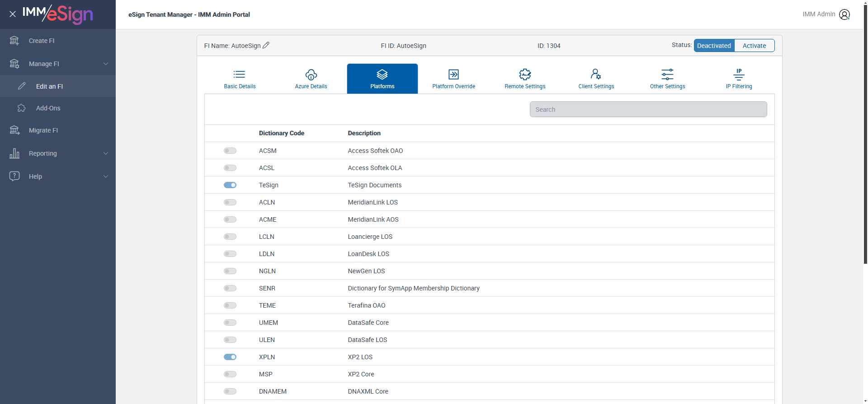
Task: Click the Other Settings sliders icon
Action: click(x=667, y=74)
